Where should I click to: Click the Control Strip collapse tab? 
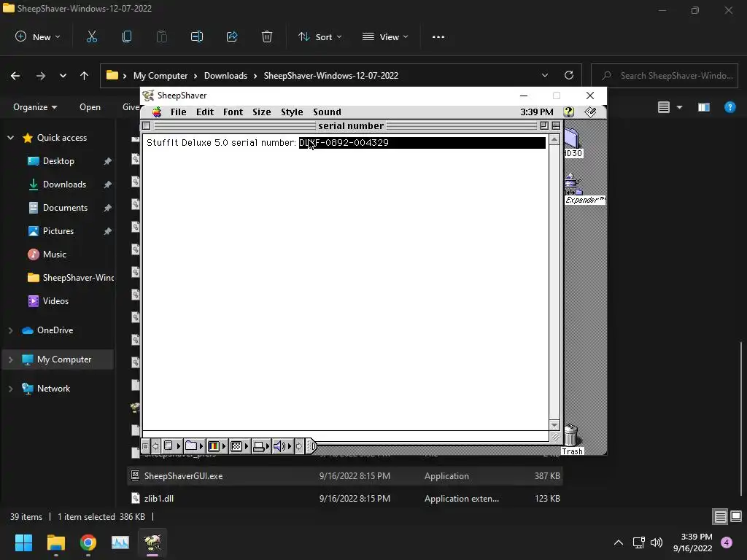click(x=311, y=446)
